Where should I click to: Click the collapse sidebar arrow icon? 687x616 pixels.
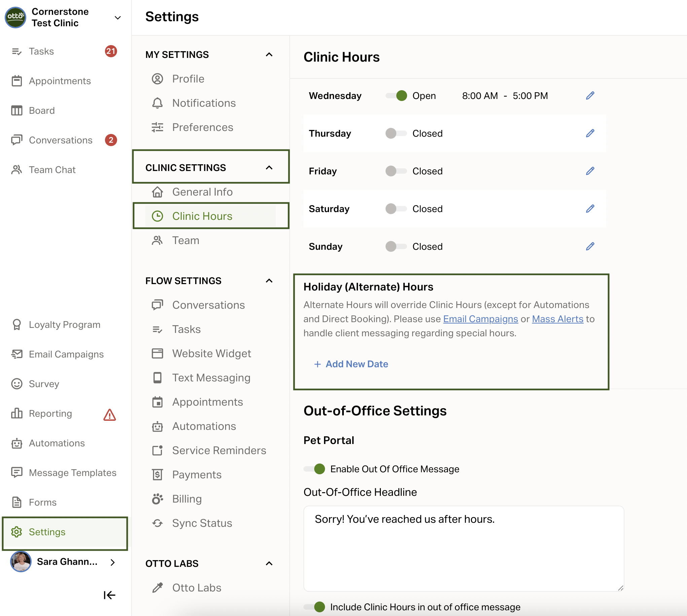tap(109, 595)
